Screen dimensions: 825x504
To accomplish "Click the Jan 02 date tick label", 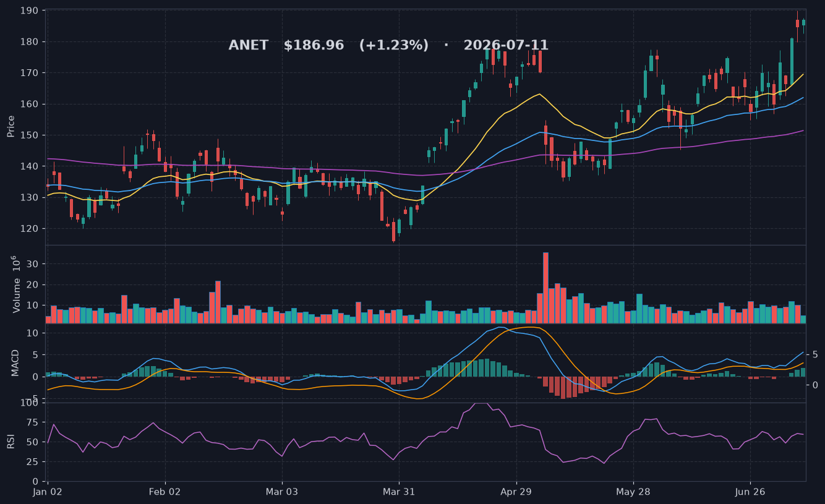I will click(x=47, y=492).
